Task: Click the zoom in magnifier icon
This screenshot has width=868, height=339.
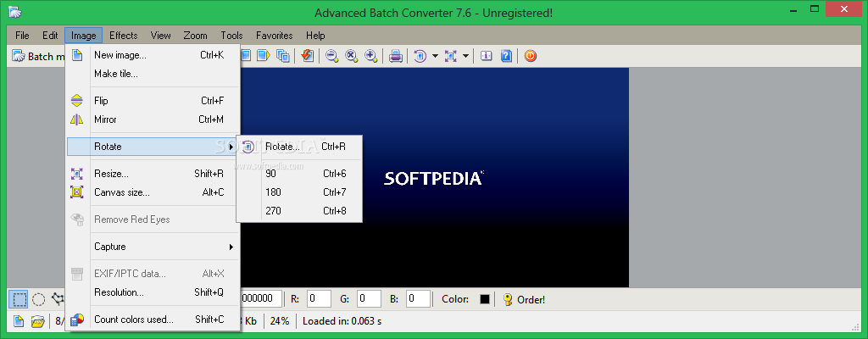Action: point(371,56)
